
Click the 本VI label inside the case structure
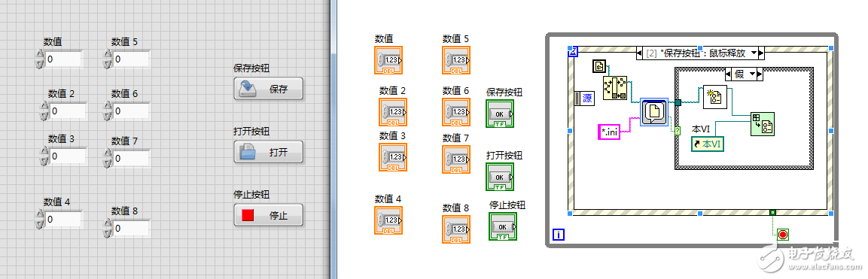(x=701, y=129)
